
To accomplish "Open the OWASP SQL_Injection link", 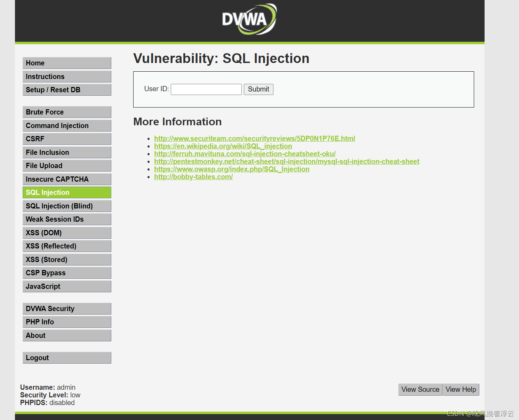I will tap(232, 169).
